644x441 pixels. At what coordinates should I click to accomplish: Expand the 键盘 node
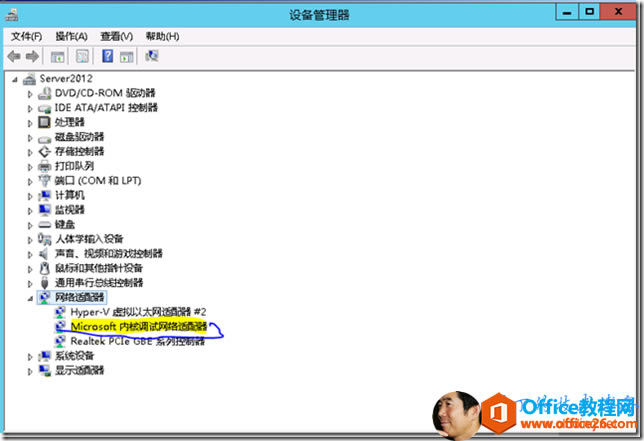(30, 225)
